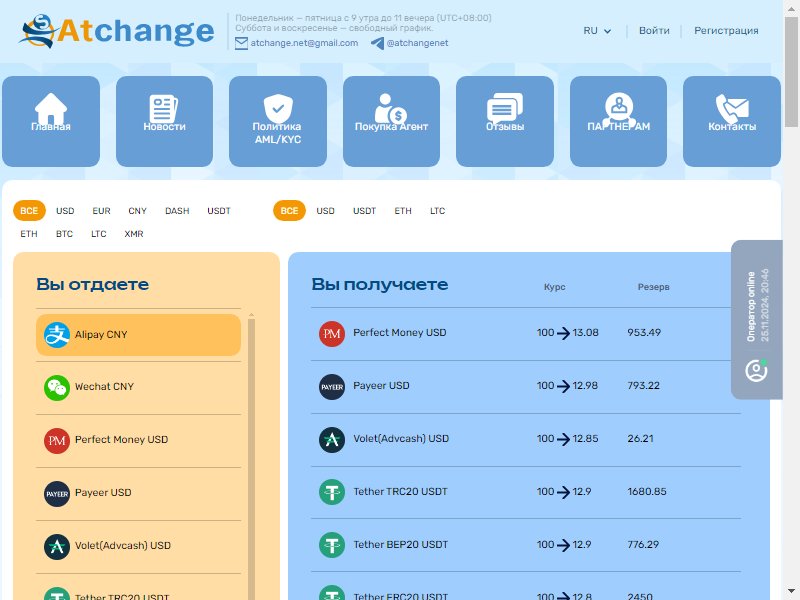This screenshot has width=800, height=600.
Task: Click the Курс column header
Action: pyautogui.click(x=555, y=287)
